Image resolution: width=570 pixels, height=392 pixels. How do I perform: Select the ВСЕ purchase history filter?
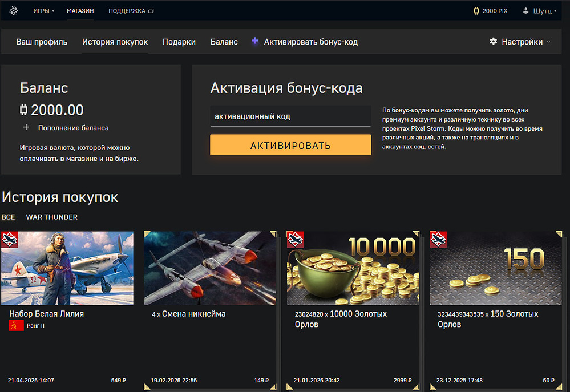9,217
